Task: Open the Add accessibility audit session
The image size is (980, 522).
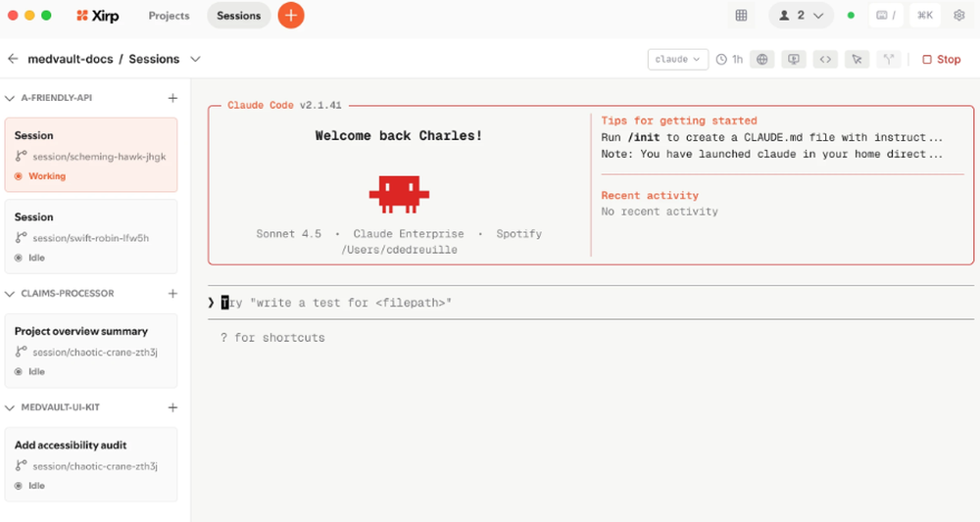Action: coord(91,464)
